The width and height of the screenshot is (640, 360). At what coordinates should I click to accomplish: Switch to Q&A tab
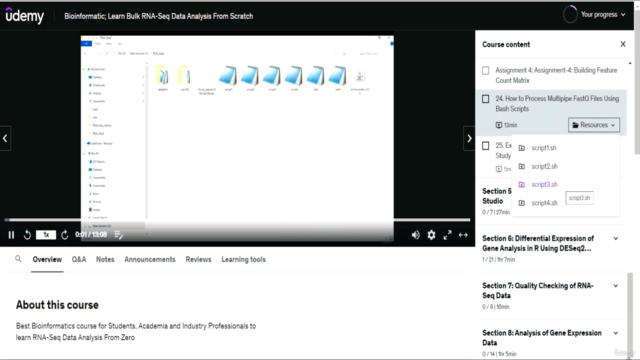(79, 259)
